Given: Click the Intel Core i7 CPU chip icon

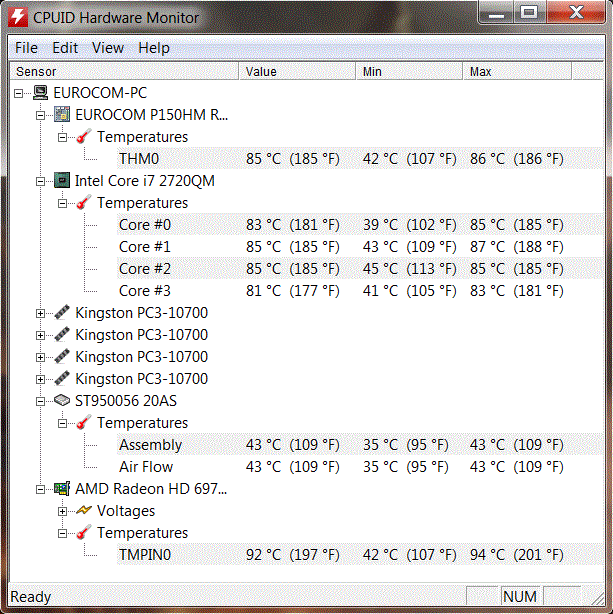Looking at the screenshot, I should 62,180.
